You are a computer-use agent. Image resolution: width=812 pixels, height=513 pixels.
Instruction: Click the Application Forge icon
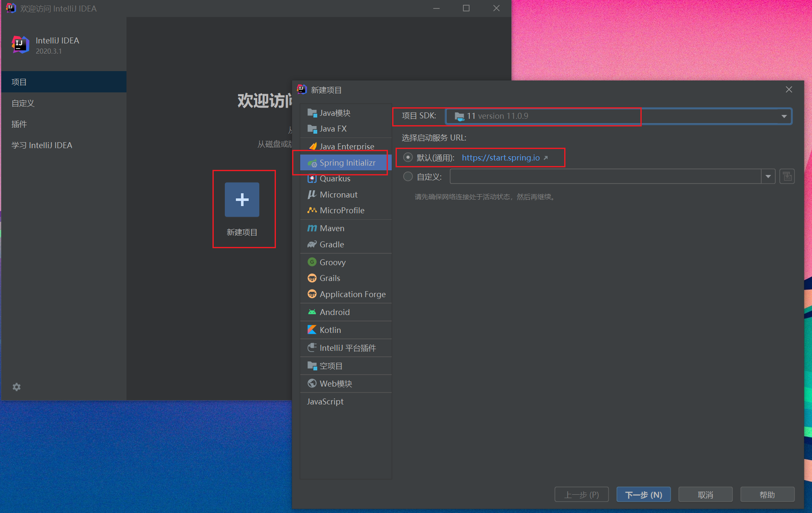coord(312,294)
